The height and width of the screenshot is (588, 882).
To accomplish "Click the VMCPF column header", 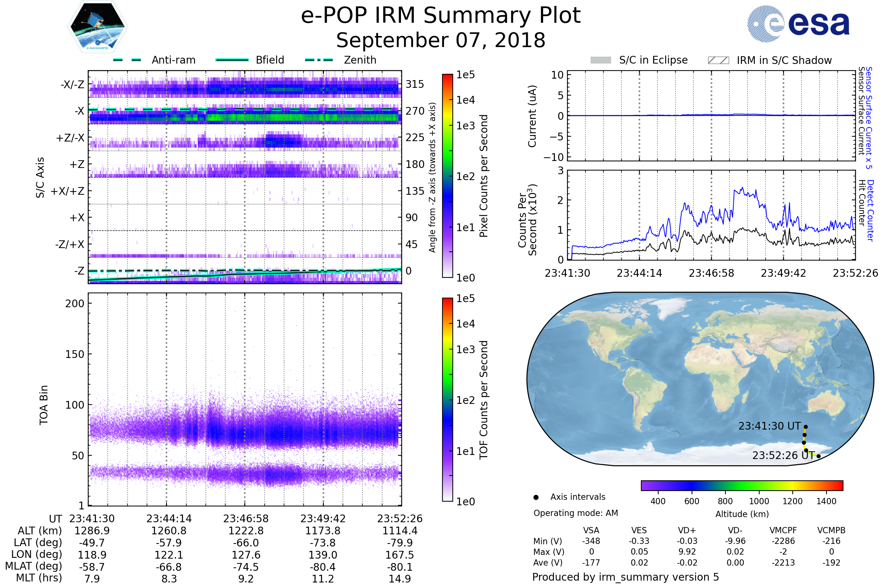I will point(783,530).
